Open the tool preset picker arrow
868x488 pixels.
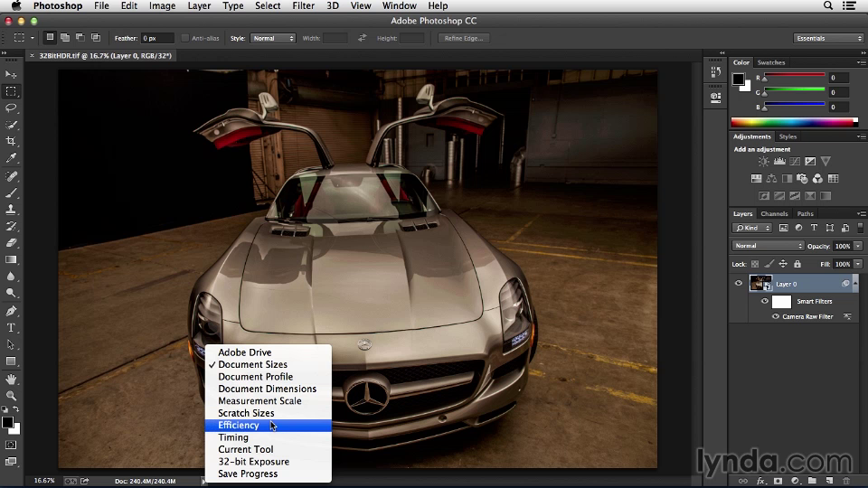pos(33,38)
